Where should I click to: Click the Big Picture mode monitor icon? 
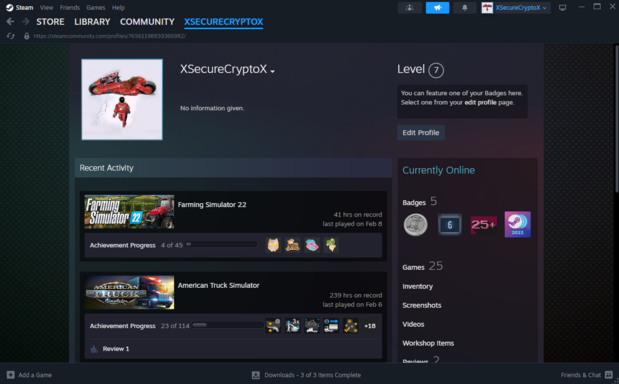tap(562, 7)
